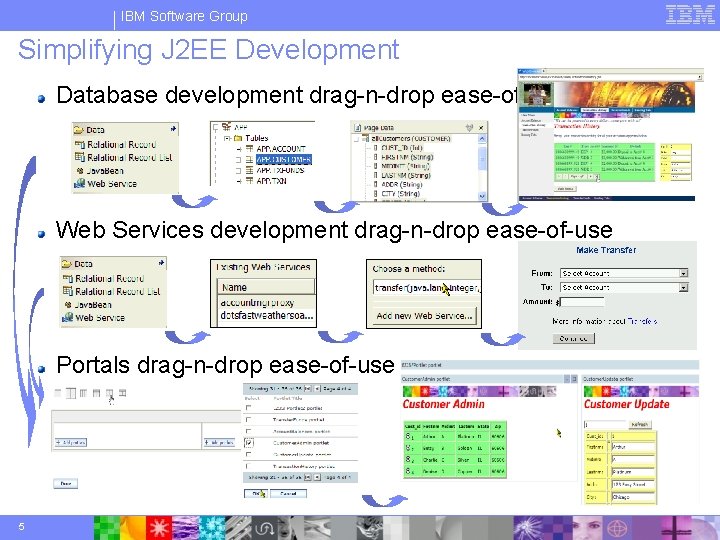The width and height of the screenshot is (720, 540).
Task: Select the two-column portal layout icon
Action: click(71, 393)
